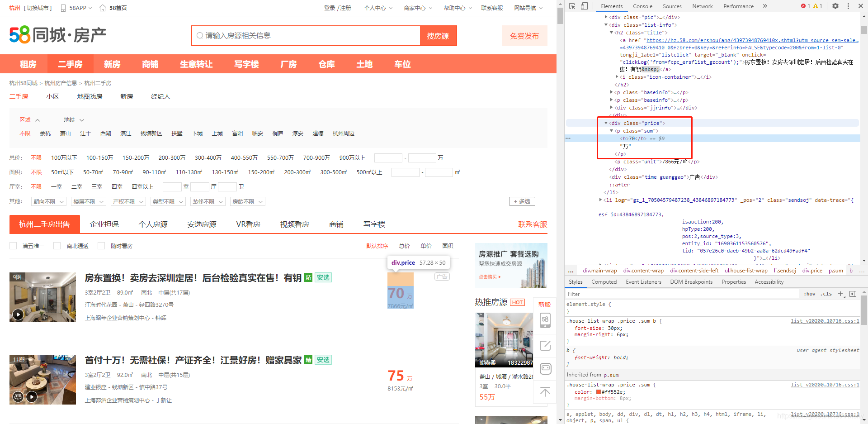868x424 pixels.
Task: Click the feedback edit icon in floating sidebar
Action: [x=545, y=346]
